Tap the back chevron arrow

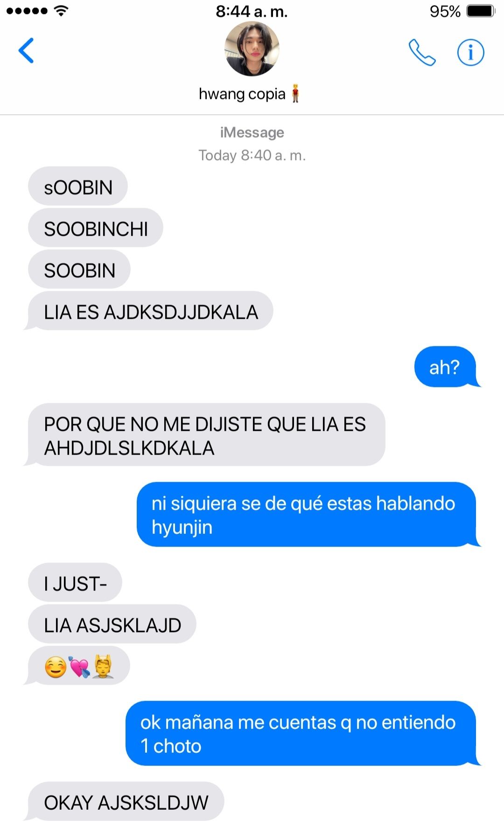click(26, 50)
